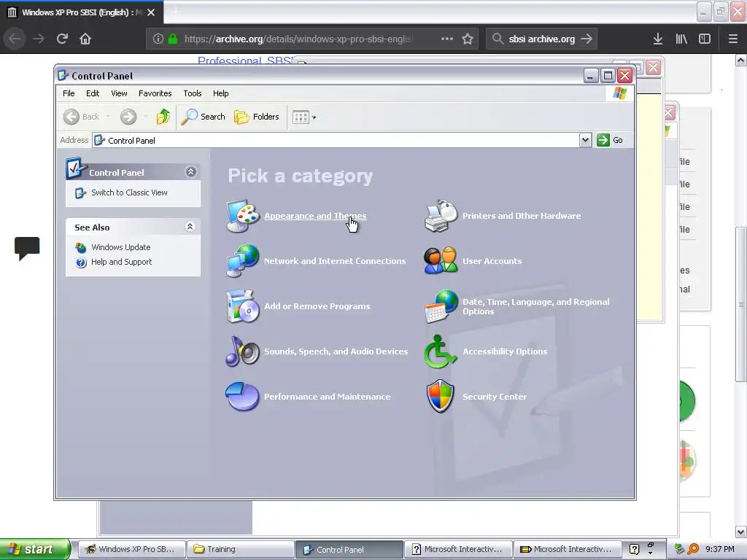The height and width of the screenshot is (560, 747).
Task: Open Firefox page actions ellipsis menu
Action: click(447, 39)
